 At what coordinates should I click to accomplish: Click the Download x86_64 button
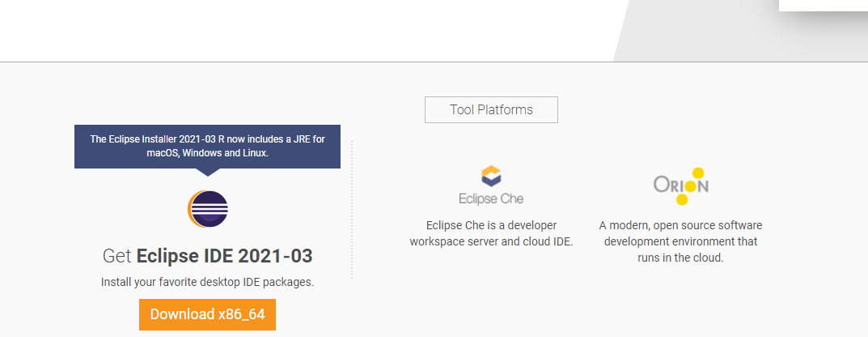coord(207,314)
